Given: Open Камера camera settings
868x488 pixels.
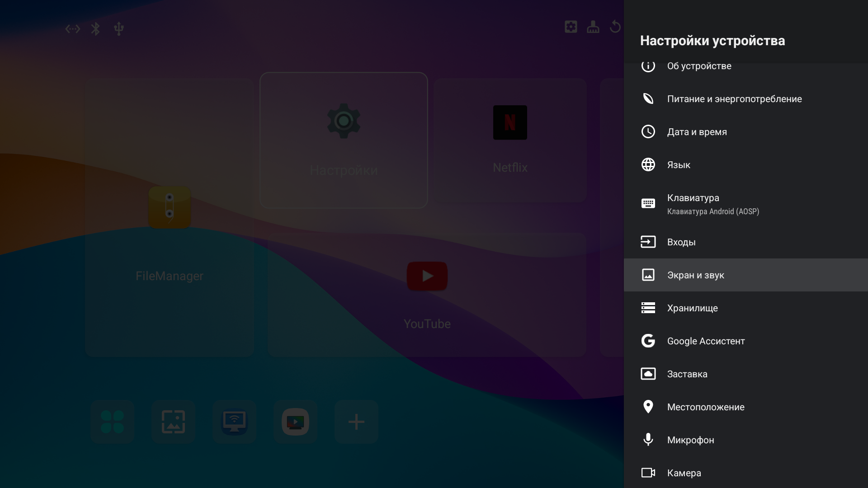Looking at the screenshot, I should [684, 473].
